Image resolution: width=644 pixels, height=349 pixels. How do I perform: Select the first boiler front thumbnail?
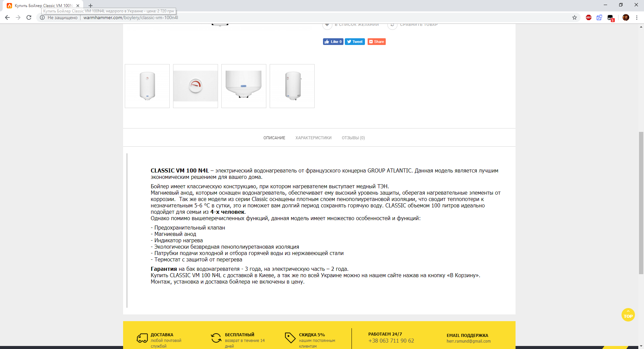[x=147, y=86]
